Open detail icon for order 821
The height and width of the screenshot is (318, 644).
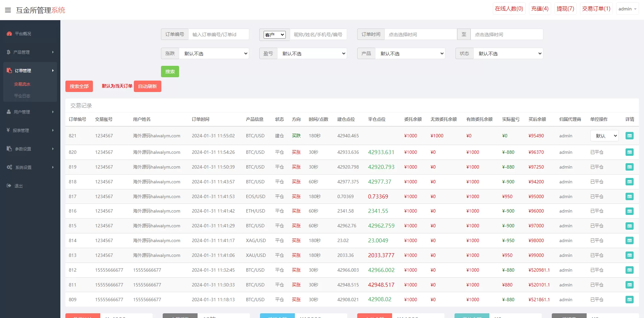(629, 136)
